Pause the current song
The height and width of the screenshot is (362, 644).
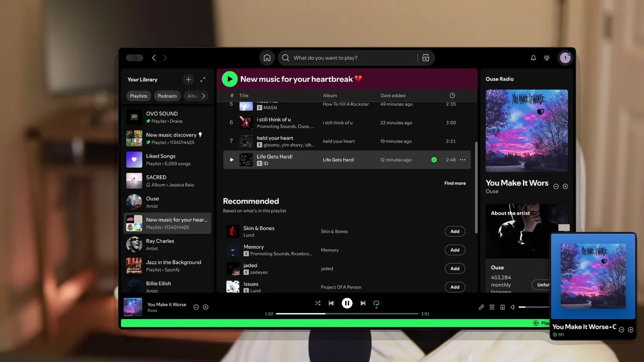(x=347, y=303)
